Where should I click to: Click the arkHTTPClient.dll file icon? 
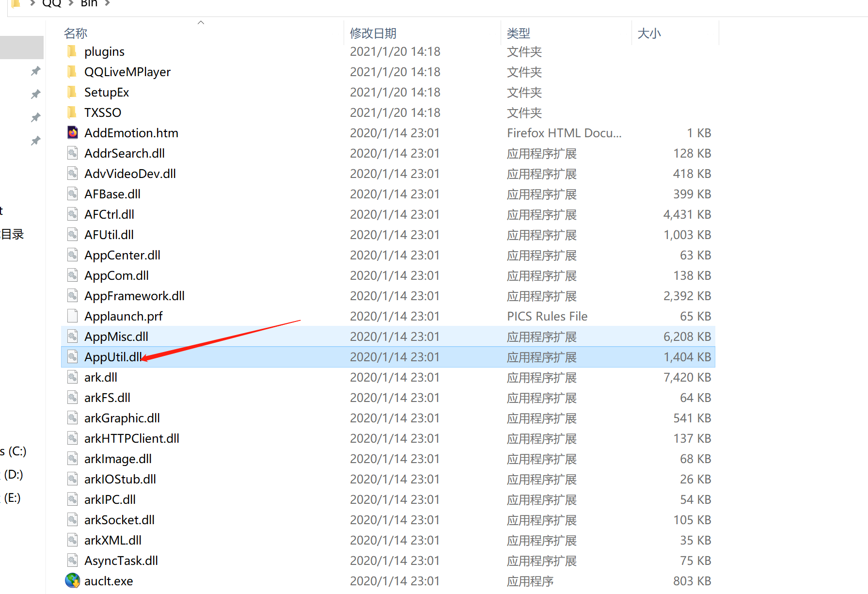(73, 438)
